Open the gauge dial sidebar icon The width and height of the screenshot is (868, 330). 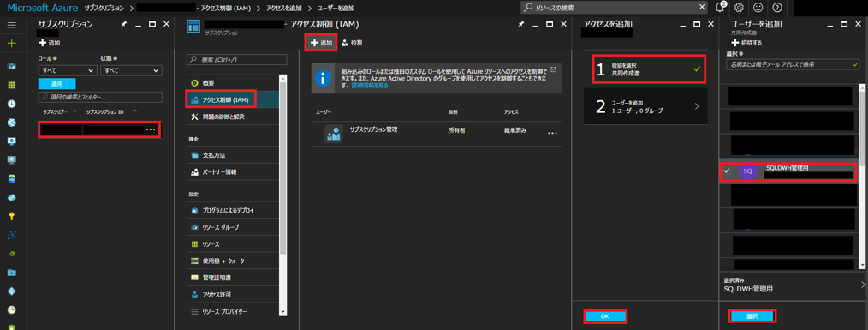[x=12, y=309]
